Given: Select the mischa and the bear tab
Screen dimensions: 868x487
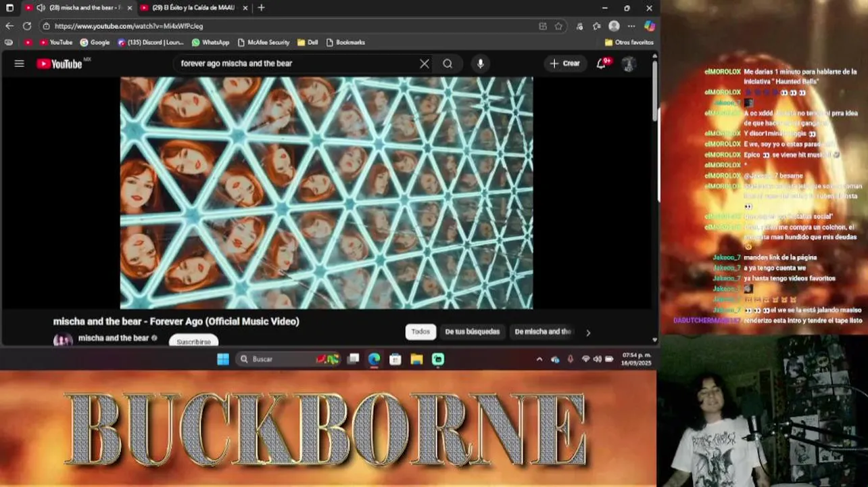Looking at the screenshot, I should pyautogui.click(x=78, y=8).
